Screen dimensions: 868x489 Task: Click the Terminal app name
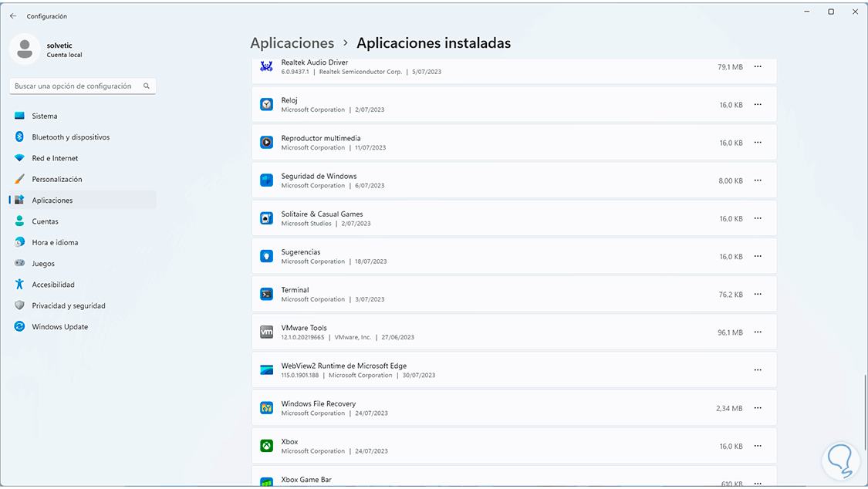click(x=295, y=290)
